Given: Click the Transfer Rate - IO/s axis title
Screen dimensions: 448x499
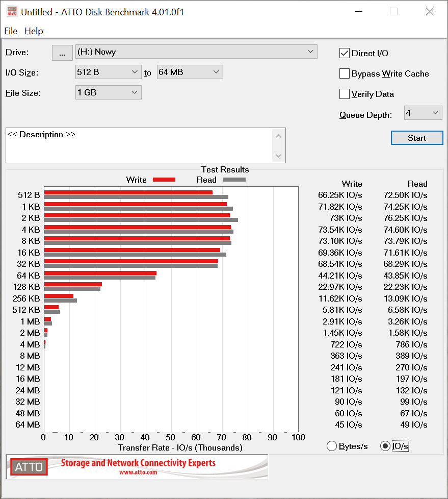Looking at the screenshot, I should click(x=180, y=448).
